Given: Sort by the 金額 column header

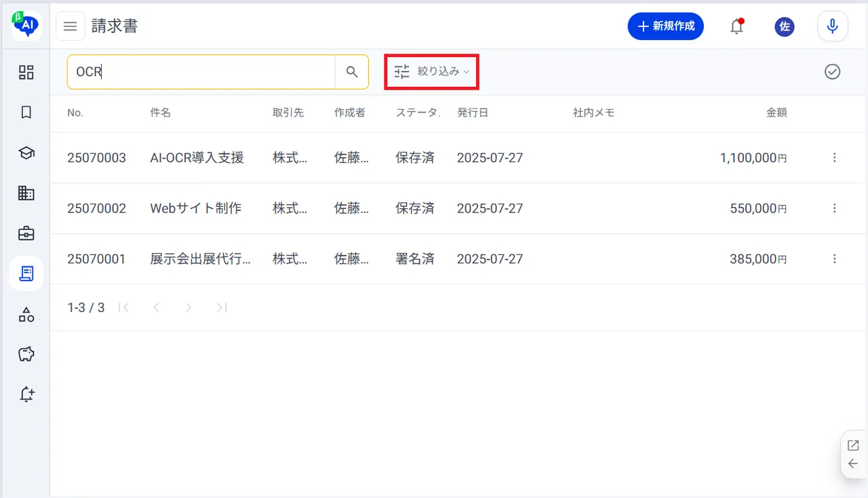Looking at the screenshot, I should 777,113.
